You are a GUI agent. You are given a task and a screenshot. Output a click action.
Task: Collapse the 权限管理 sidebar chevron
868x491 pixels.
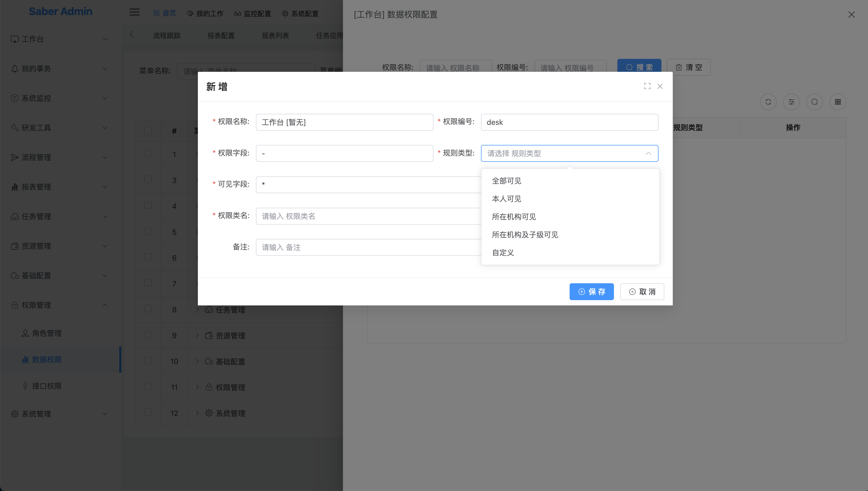point(105,305)
